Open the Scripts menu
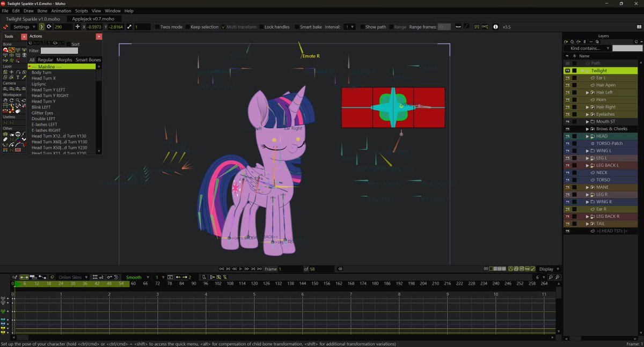 tap(82, 11)
